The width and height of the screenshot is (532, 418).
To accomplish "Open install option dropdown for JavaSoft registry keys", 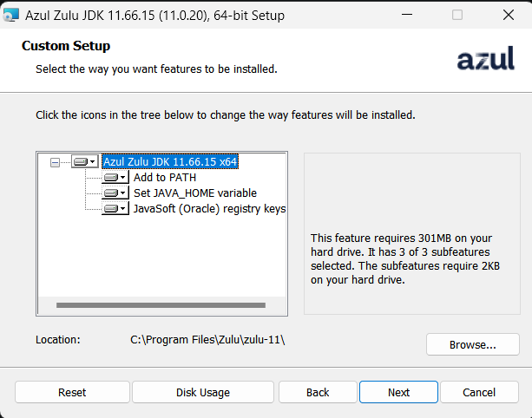I will point(115,208).
